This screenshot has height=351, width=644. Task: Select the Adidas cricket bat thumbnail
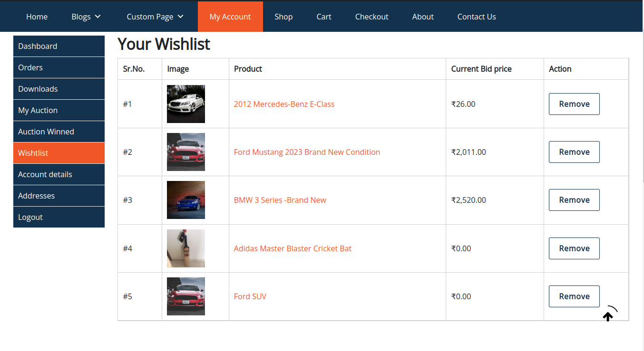[x=186, y=248]
